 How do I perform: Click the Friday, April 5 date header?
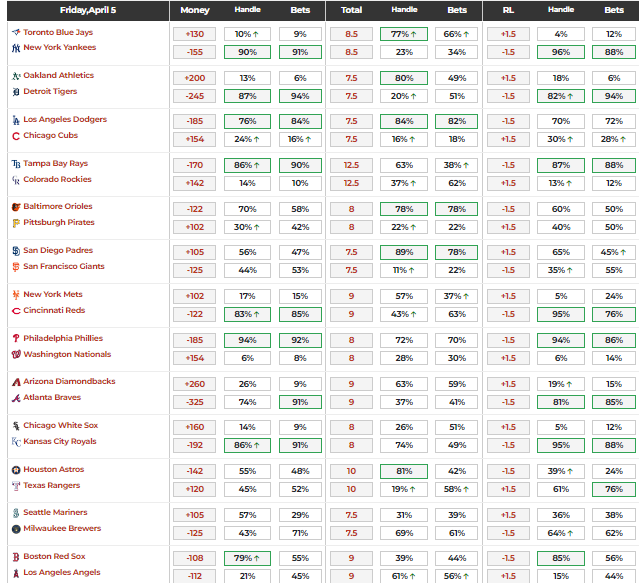[x=88, y=10]
